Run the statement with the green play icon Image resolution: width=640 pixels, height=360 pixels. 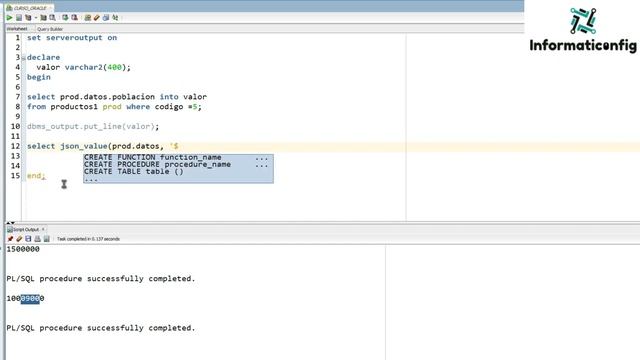[x=9, y=18]
